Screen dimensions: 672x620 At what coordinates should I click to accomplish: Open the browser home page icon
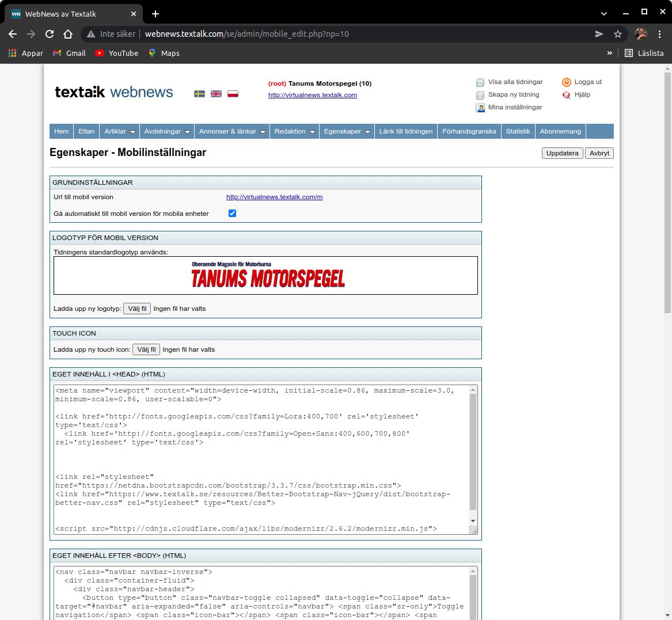pos(68,34)
